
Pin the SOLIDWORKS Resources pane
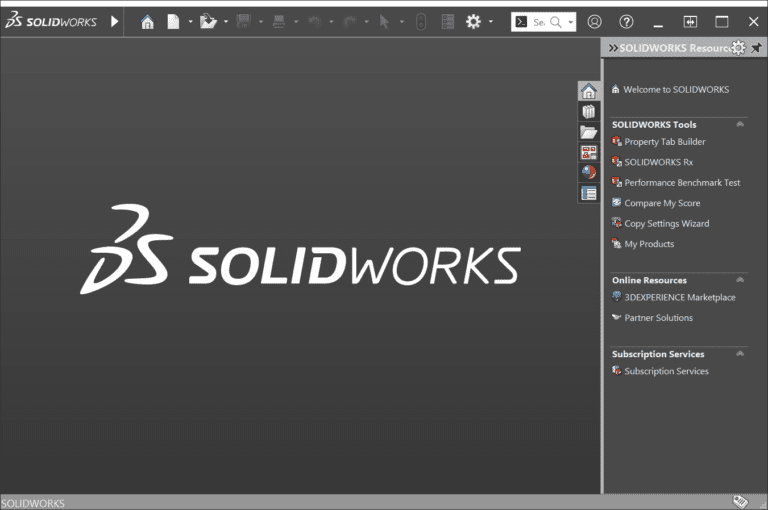[757, 48]
